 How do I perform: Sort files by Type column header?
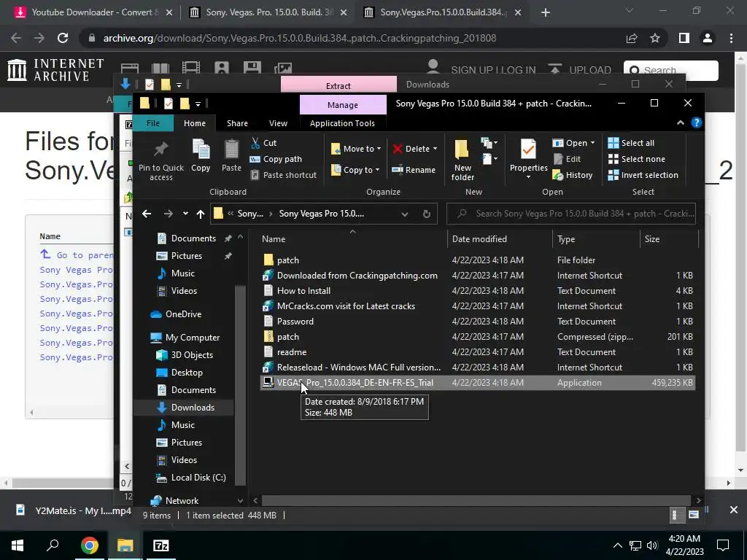(x=596, y=239)
